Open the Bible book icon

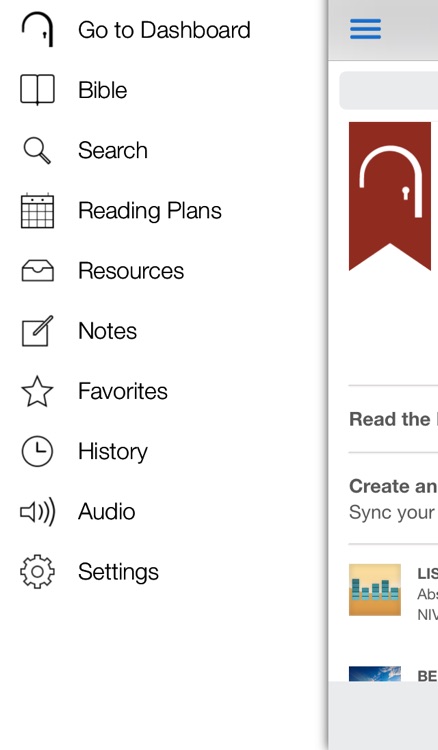point(37,89)
